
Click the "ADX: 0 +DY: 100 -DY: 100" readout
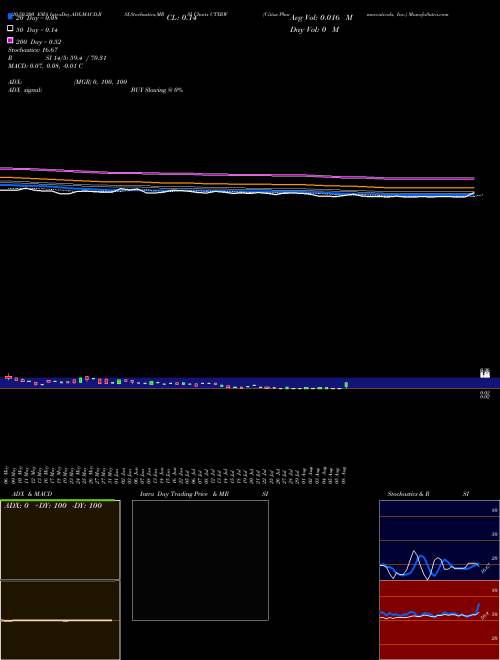53,506
